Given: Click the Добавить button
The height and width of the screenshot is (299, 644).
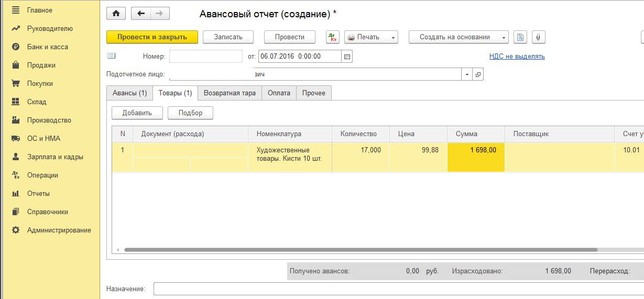Looking at the screenshot, I should 137,113.
